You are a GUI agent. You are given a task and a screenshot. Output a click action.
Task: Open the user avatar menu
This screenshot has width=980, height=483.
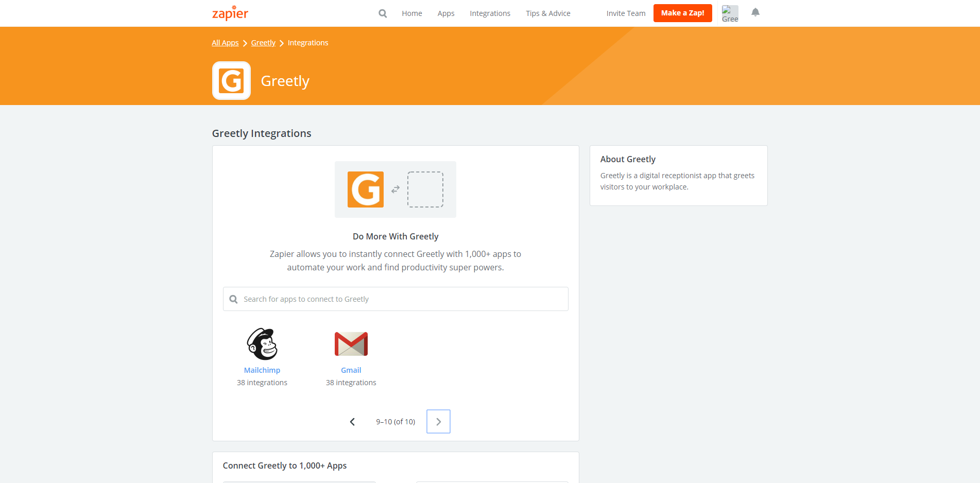(x=730, y=13)
